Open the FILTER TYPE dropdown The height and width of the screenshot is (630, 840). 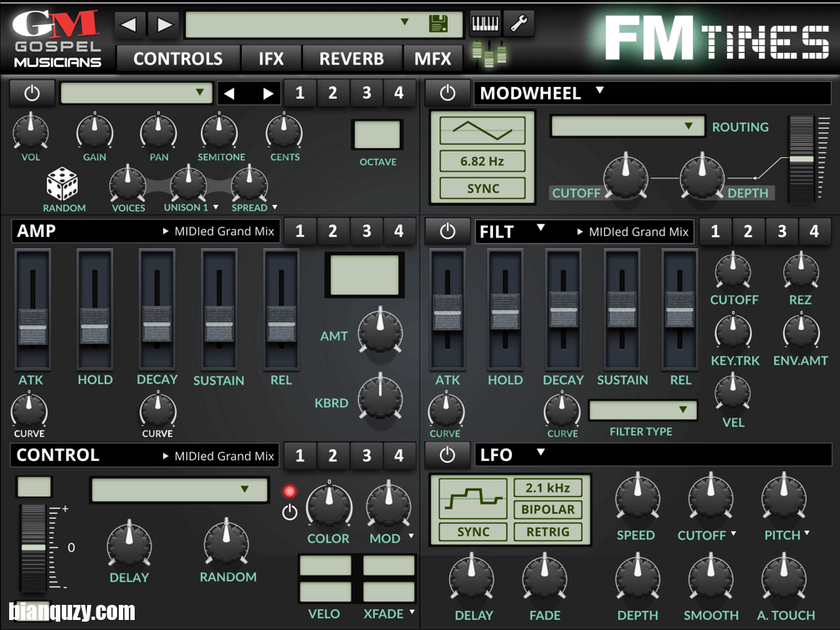coord(643,410)
